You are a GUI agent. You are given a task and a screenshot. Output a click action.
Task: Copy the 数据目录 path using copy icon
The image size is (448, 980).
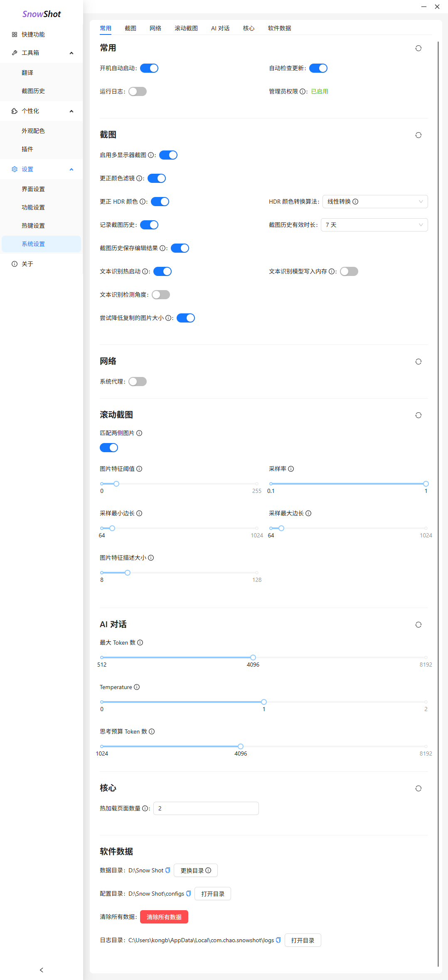click(x=168, y=870)
